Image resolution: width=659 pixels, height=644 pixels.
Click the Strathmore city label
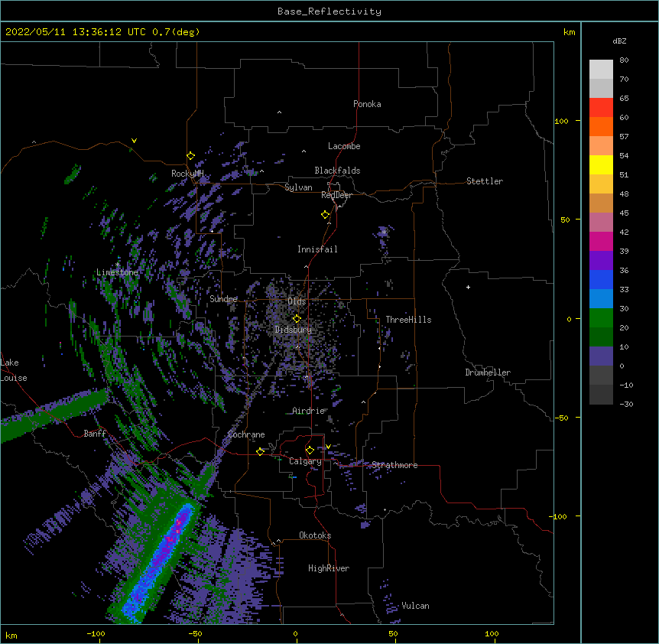(394, 465)
